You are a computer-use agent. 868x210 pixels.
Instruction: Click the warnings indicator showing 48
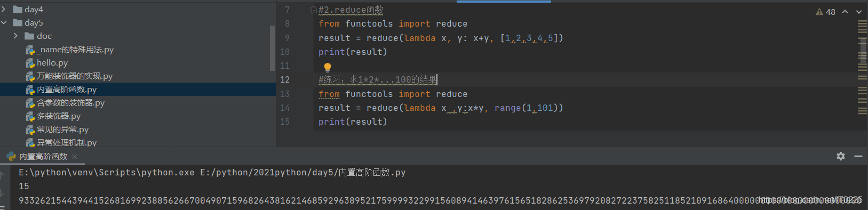(825, 12)
